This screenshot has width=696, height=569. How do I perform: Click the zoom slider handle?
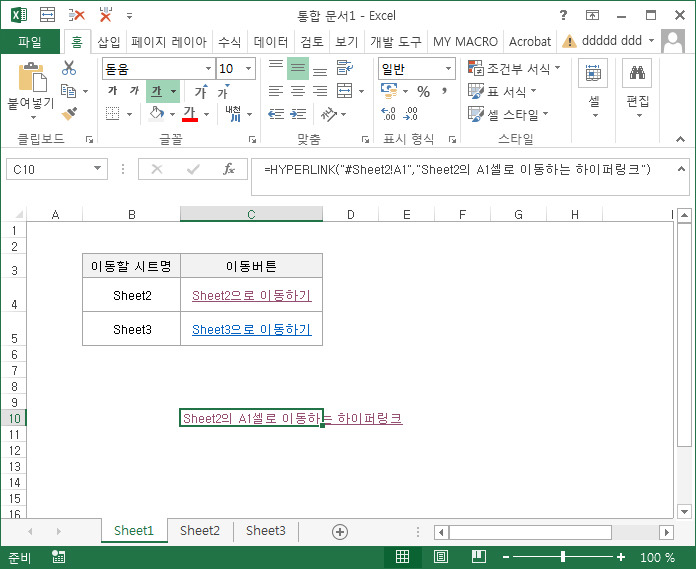562,557
